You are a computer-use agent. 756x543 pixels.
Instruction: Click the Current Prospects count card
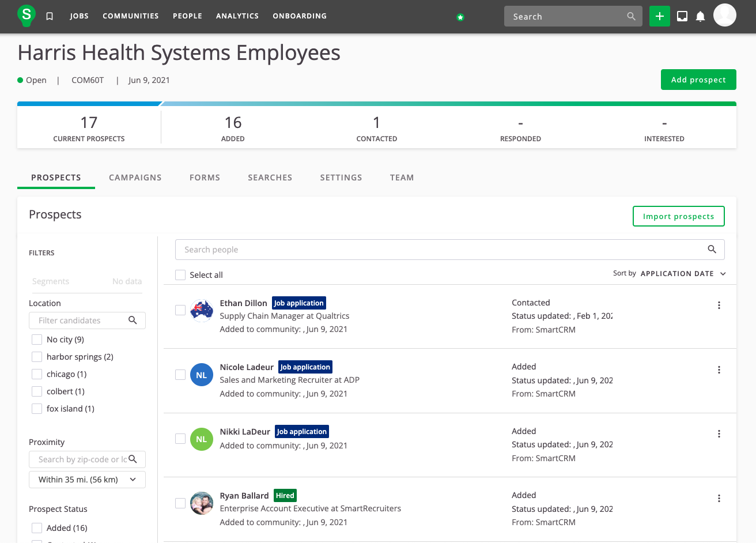coord(89,129)
